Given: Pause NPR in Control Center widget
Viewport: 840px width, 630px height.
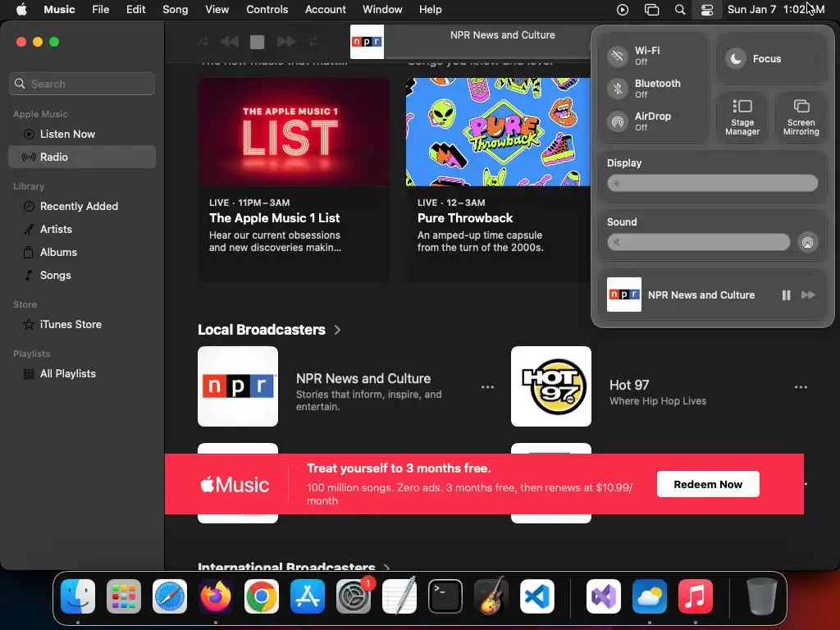Looking at the screenshot, I should (786, 295).
